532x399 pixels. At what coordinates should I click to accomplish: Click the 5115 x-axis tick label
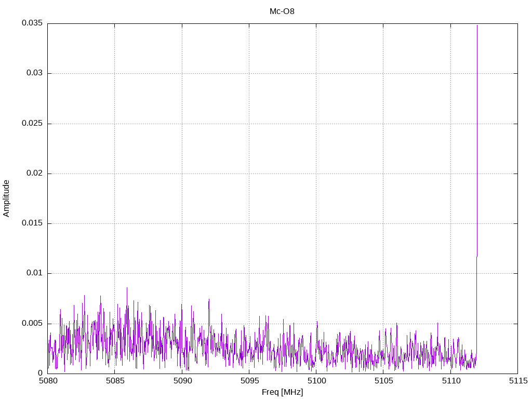point(517,381)
